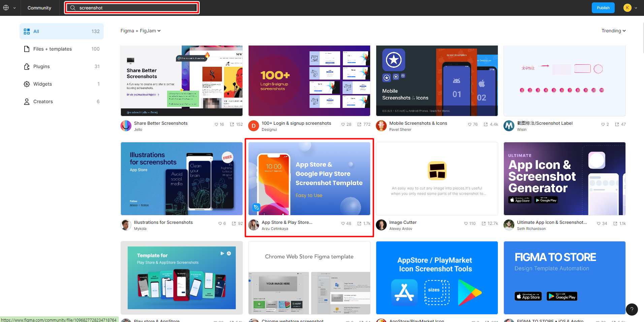Click duplicate icon for 100+ Login & signup
This screenshot has width=644, height=322.
coord(359,124)
